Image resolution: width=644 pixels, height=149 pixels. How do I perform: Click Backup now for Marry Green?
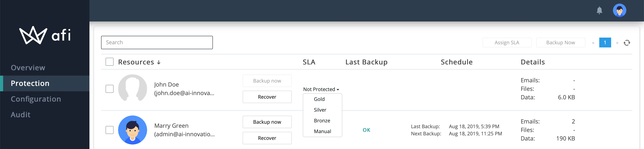(267, 122)
